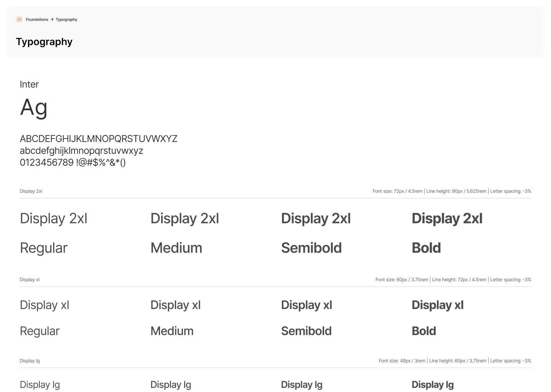
Task: Click Display xl sample above Medium
Action: [x=175, y=305]
